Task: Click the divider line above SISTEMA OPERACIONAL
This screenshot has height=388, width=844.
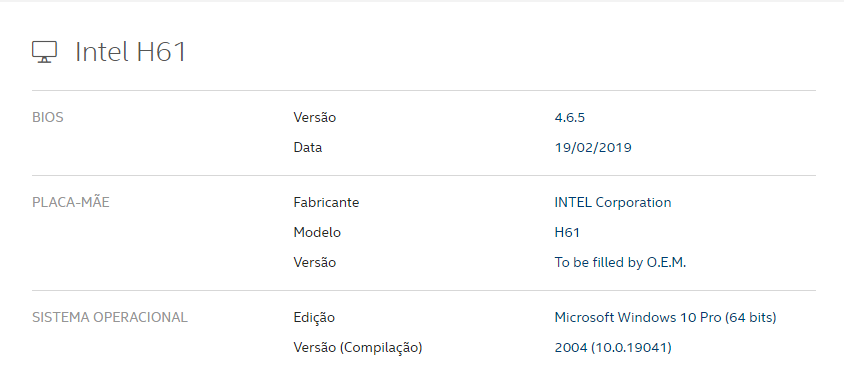Action: (x=424, y=291)
